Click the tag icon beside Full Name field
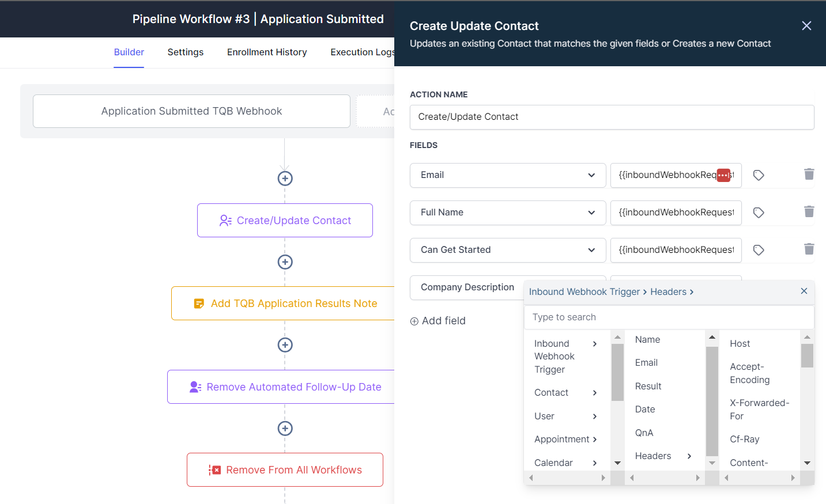This screenshot has width=826, height=504. (x=759, y=213)
